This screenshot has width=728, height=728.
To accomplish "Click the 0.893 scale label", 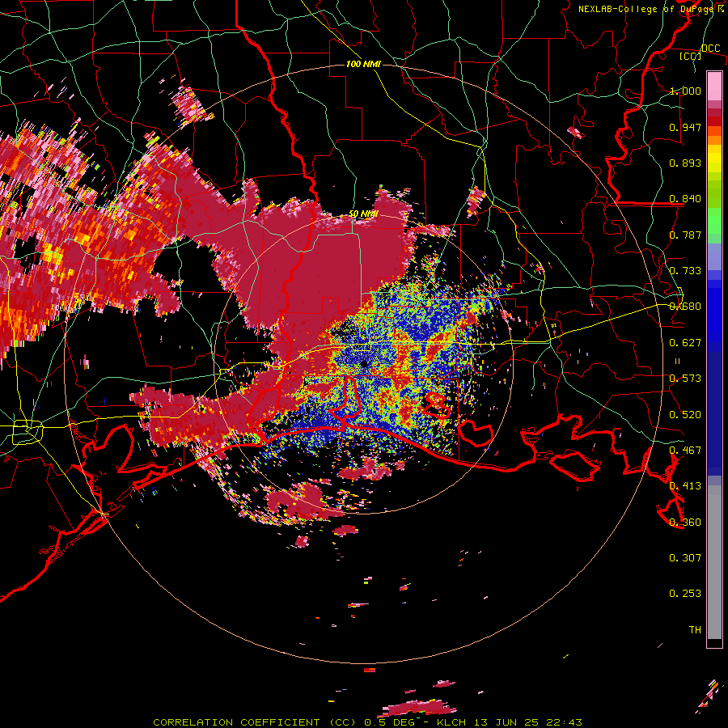I will (685, 163).
